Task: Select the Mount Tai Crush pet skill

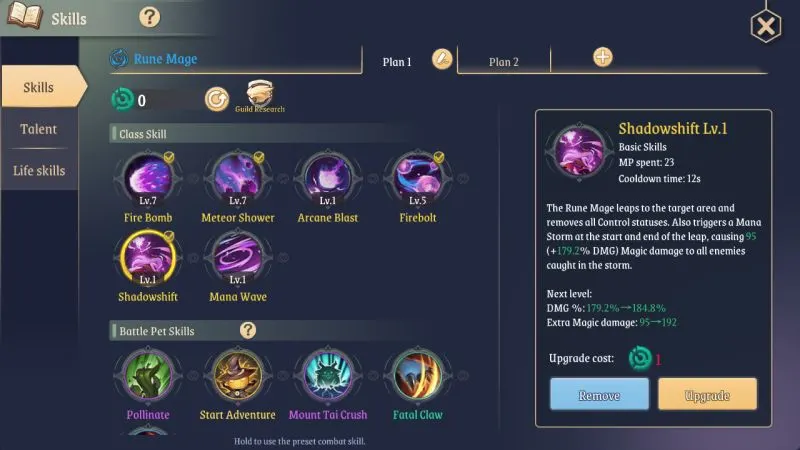Action: point(328,376)
